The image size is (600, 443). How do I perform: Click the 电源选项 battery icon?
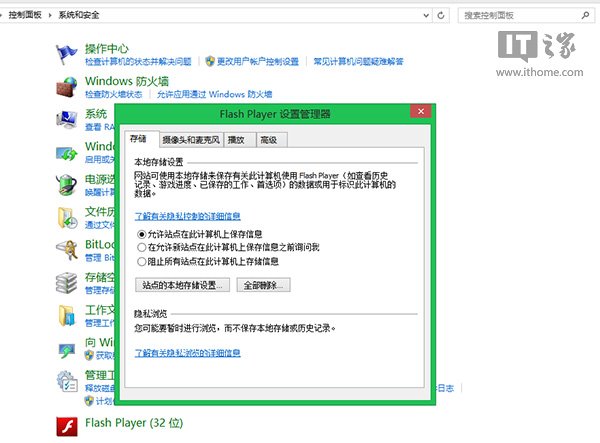66,185
